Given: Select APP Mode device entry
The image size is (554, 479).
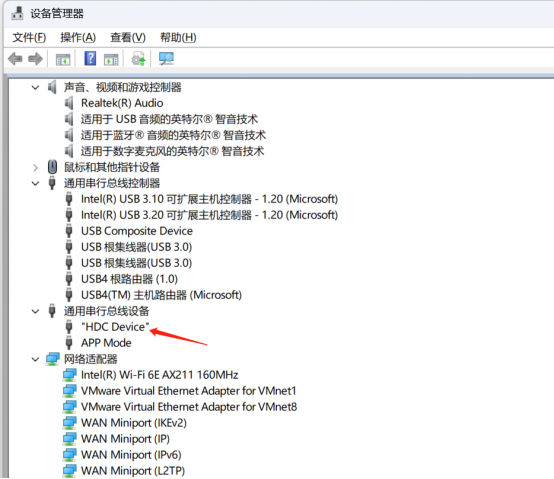Looking at the screenshot, I should click(x=106, y=343).
